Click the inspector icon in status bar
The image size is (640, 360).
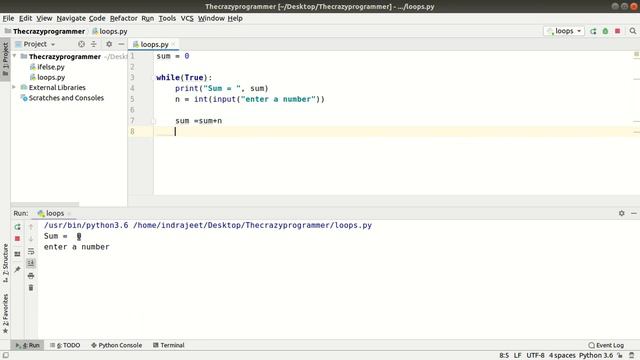click(x=632, y=356)
